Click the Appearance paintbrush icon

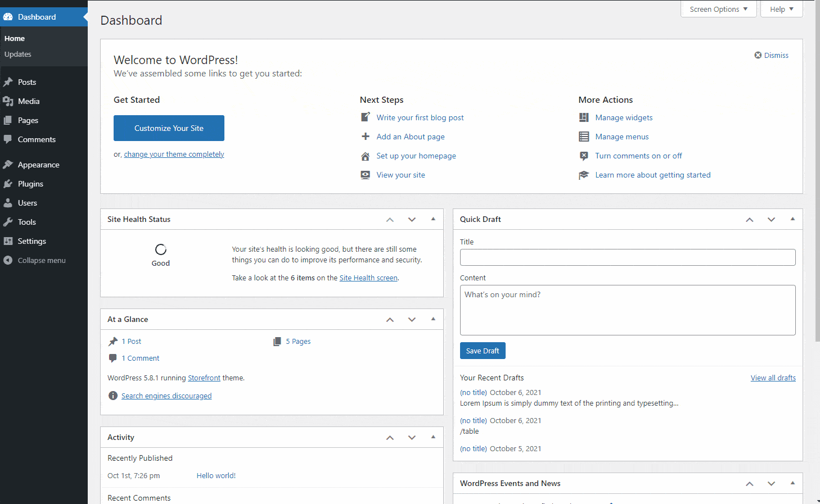point(8,165)
